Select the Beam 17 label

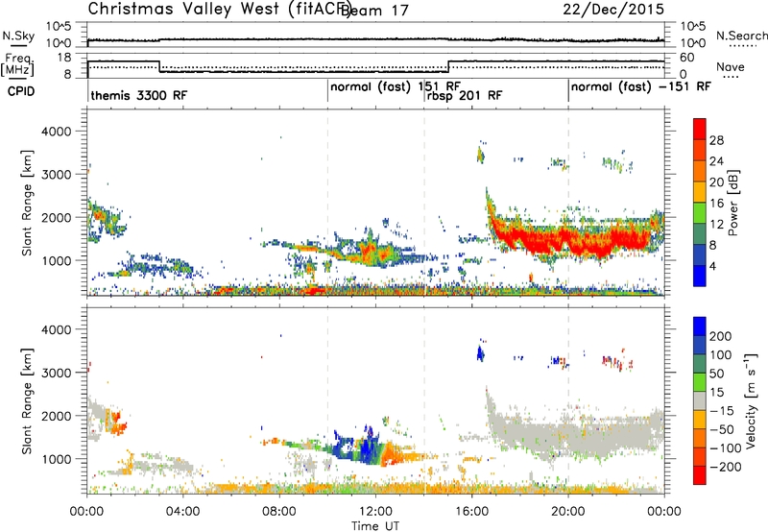(x=374, y=11)
